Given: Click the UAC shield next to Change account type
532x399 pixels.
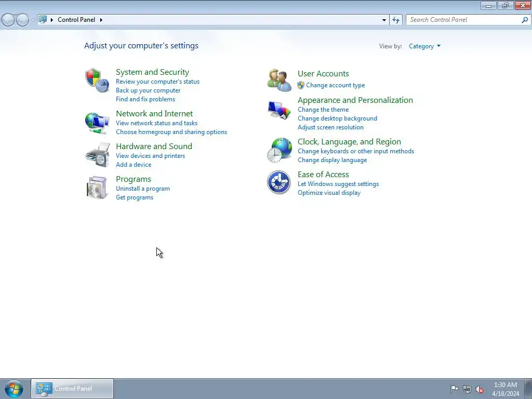Looking at the screenshot, I should click(301, 85).
